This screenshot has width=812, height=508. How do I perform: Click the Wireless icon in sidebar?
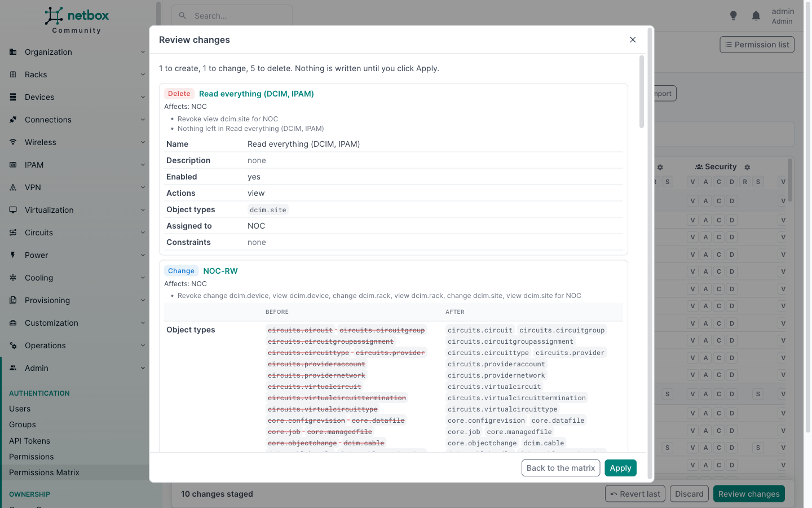tap(13, 142)
